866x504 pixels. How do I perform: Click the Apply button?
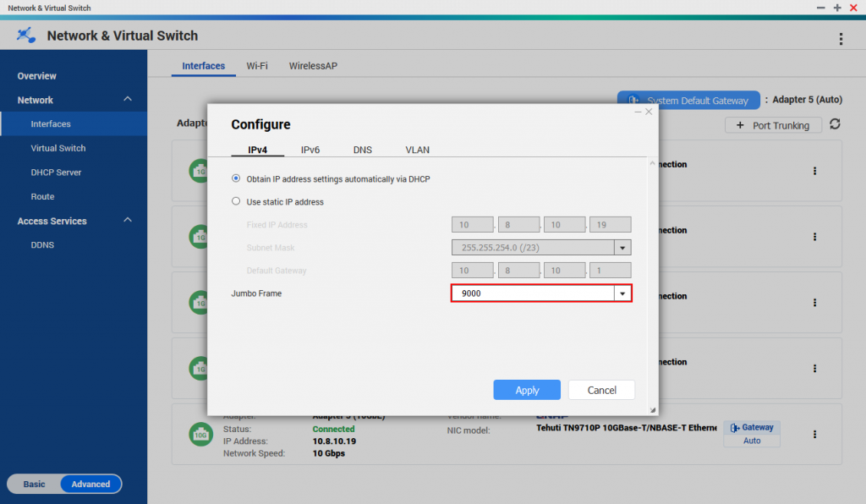[527, 390]
